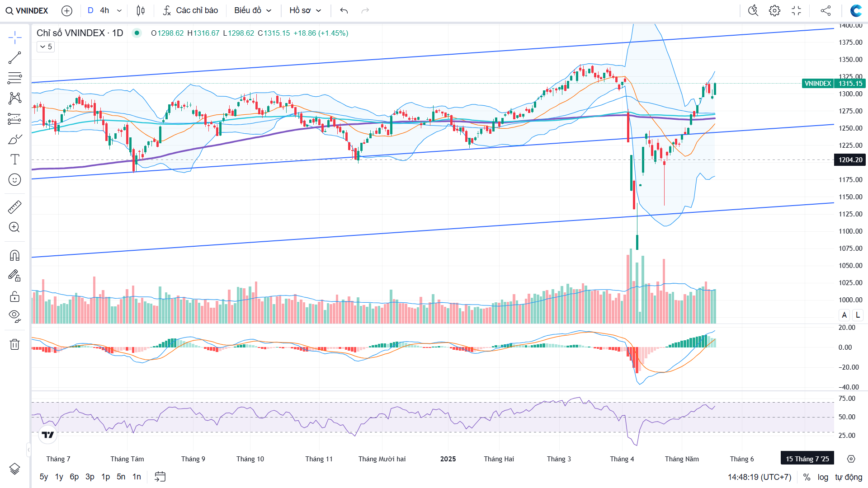Toggle lock all drawings
This screenshot has width=868, height=488.
[x=14, y=296]
